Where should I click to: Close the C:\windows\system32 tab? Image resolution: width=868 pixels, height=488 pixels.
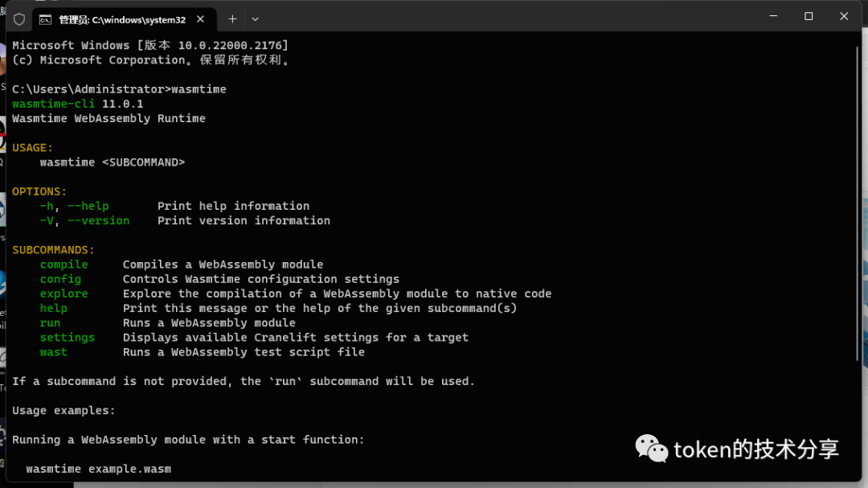pos(200,19)
